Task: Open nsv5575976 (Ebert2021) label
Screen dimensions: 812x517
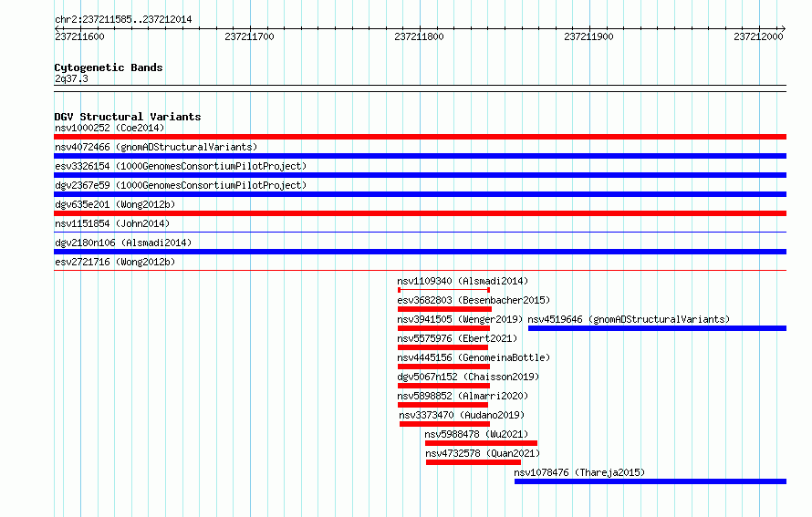Action: 457,338
